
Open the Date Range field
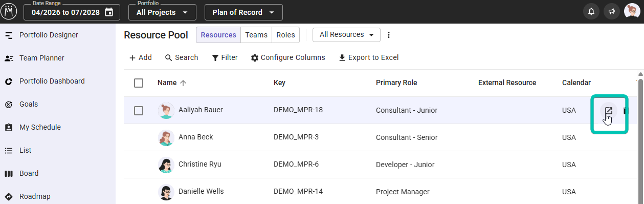[x=72, y=12]
